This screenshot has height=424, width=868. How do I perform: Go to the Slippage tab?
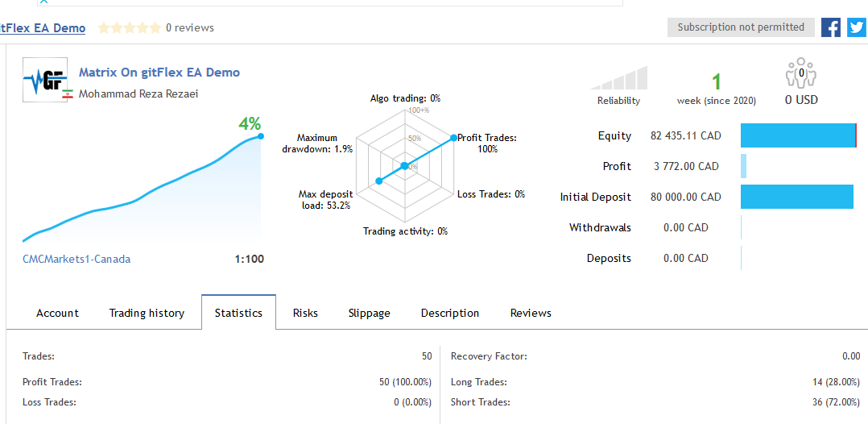pyautogui.click(x=369, y=313)
